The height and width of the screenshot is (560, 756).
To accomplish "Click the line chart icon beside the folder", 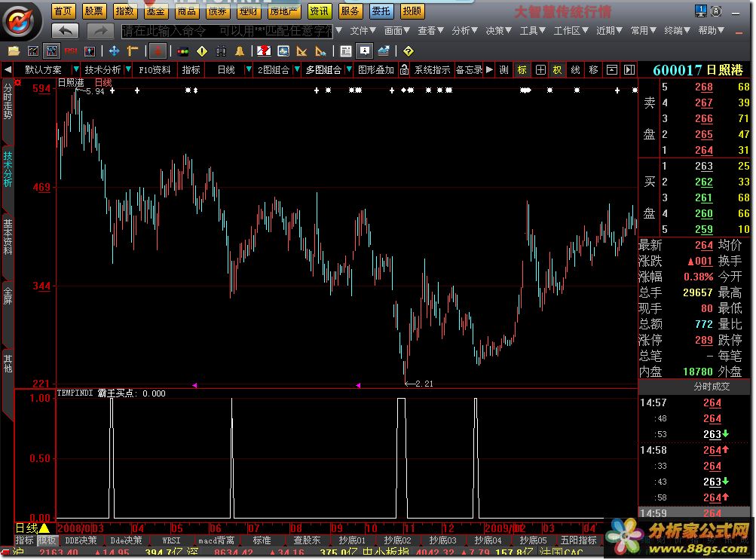I will (32, 50).
